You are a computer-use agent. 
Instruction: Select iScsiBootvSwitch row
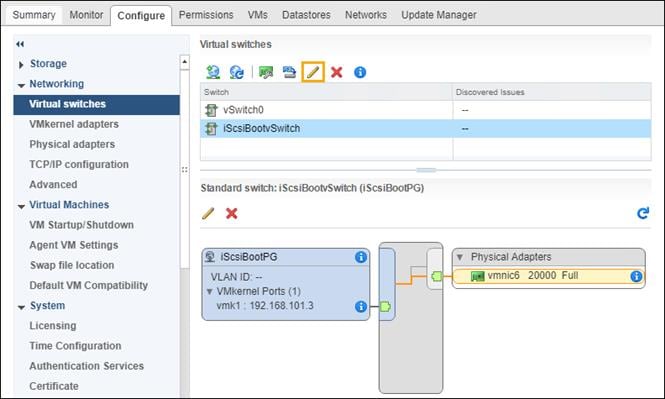[426, 128]
